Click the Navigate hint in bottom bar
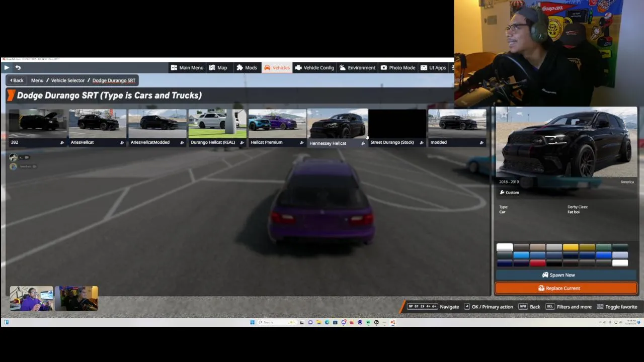 point(433,307)
